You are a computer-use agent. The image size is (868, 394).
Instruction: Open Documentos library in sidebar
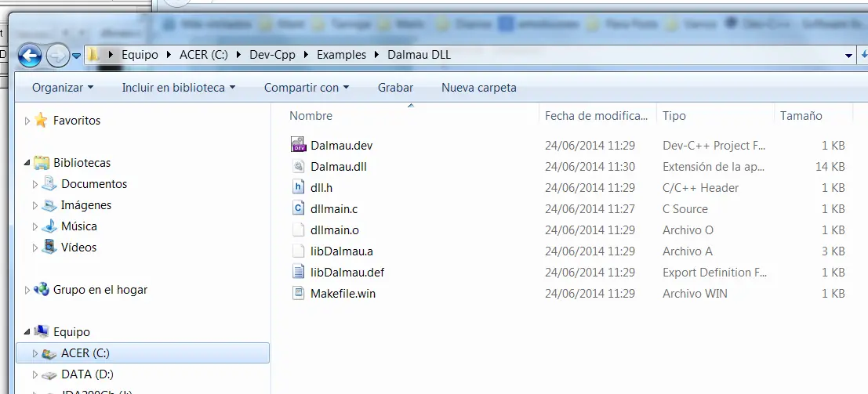point(93,184)
